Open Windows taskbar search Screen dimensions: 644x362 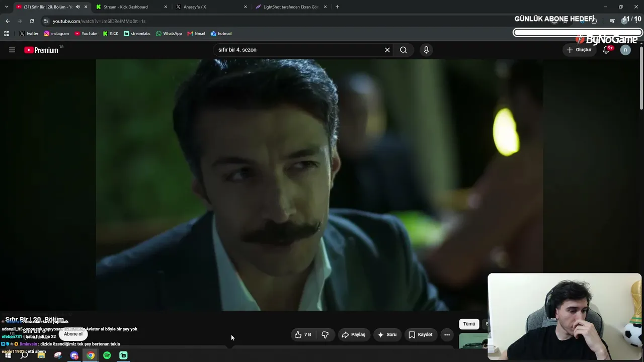tap(24, 355)
